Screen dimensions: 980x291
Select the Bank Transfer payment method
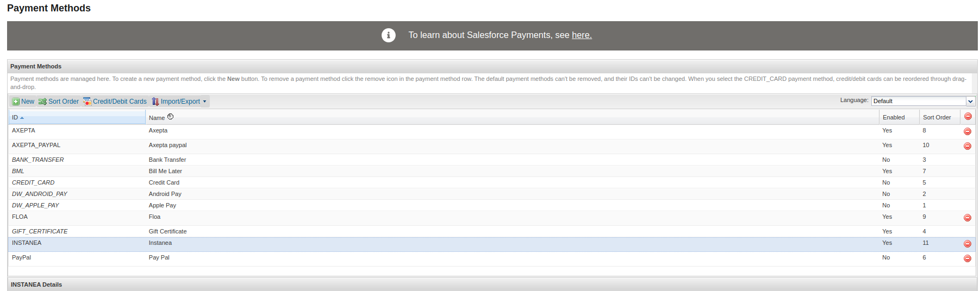(x=167, y=160)
